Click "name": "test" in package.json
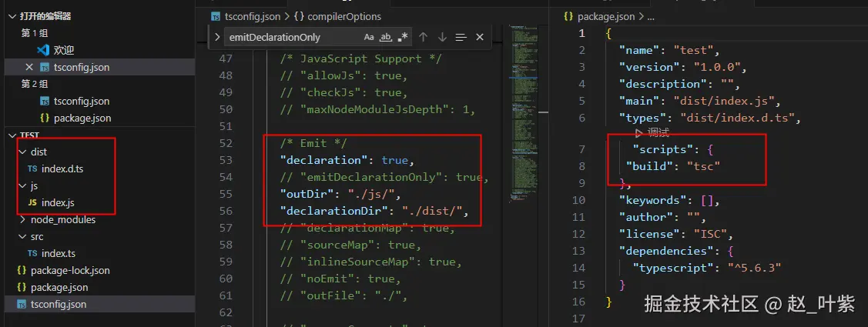868x327 pixels. (x=669, y=50)
